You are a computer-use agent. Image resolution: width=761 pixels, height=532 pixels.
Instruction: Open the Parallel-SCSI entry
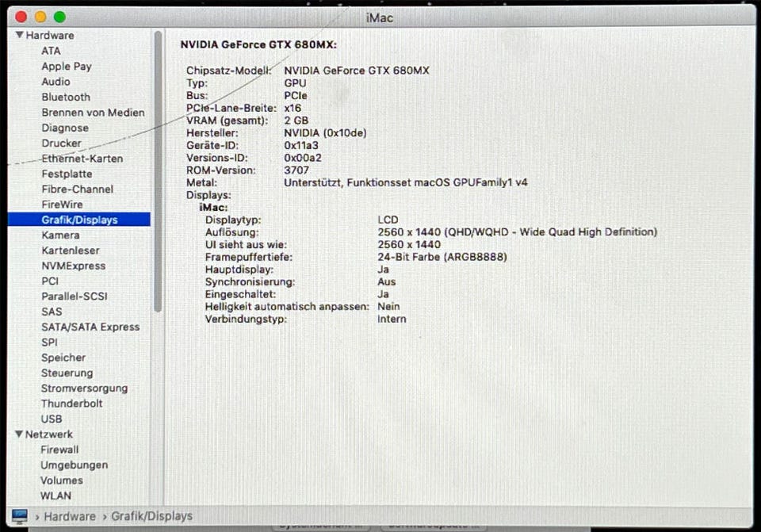click(75, 296)
